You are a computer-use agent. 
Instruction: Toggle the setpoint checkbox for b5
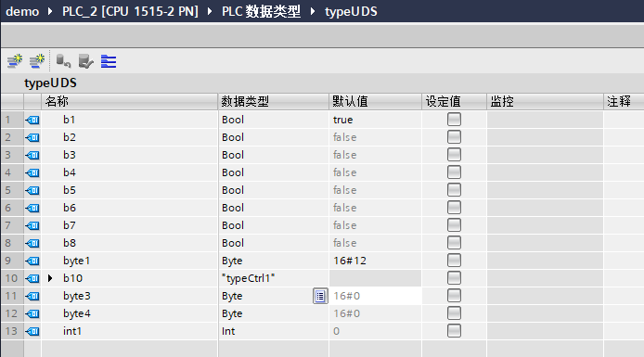click(454, 190)
